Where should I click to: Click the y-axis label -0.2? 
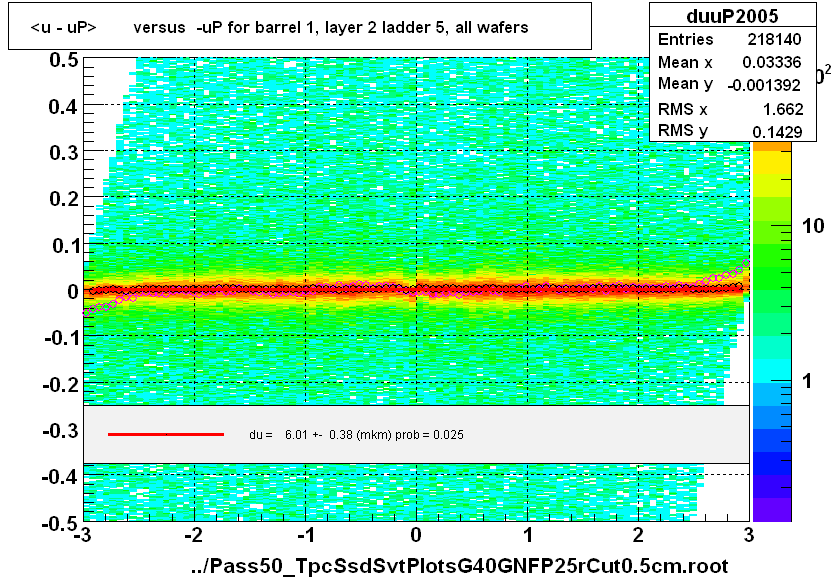tap(61, 384)
